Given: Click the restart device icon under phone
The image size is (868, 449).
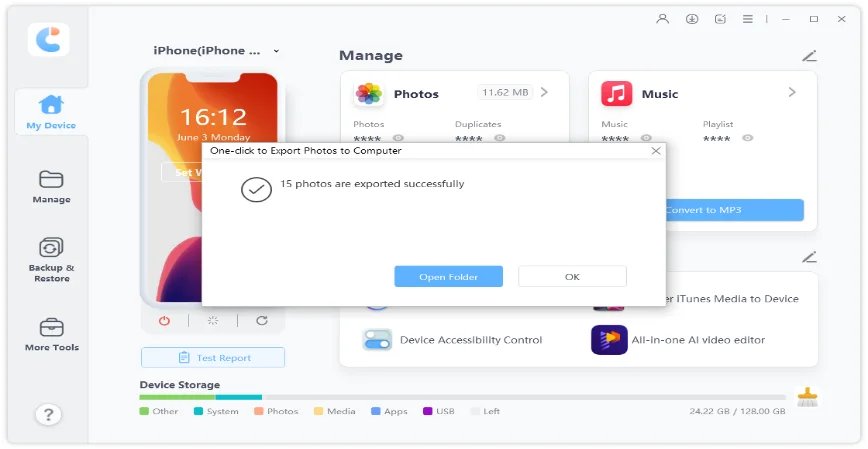Looking at the screenshot, I should [213, 321].
